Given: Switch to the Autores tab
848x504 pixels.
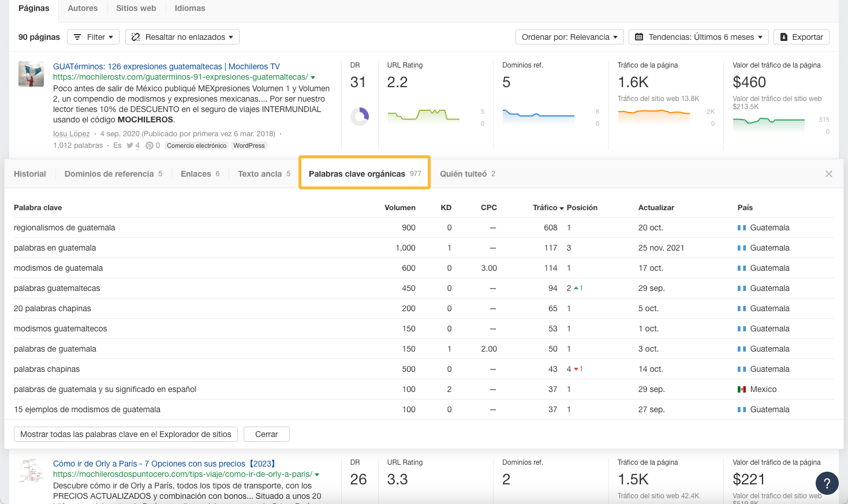Looking at the screenshot, I should pos(83,8).
